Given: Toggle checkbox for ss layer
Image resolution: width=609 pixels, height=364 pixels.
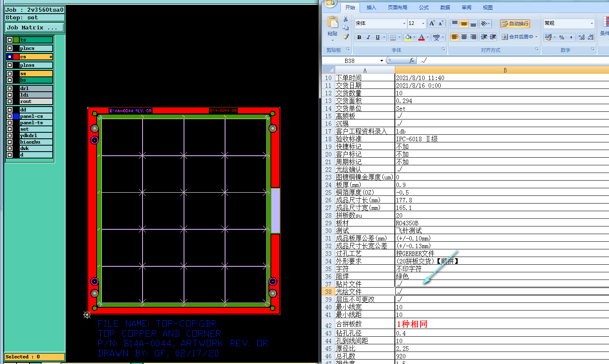Looking at the screenshot, I should pos(10,74).
